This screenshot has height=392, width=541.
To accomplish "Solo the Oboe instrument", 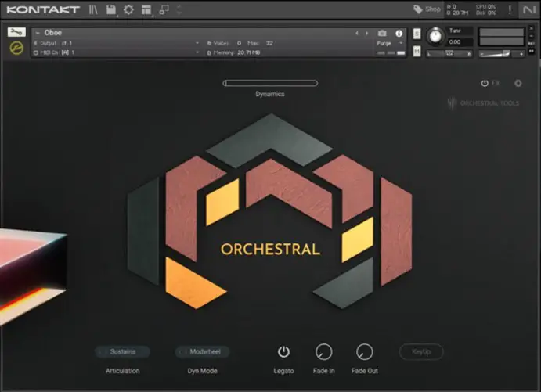I will (417, 34).
